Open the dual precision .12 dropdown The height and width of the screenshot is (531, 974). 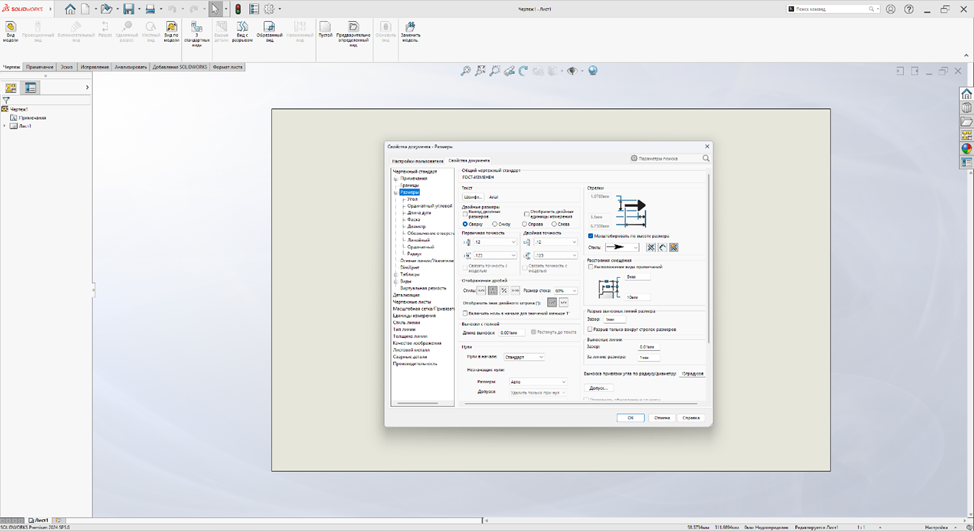tap(555, 242)
